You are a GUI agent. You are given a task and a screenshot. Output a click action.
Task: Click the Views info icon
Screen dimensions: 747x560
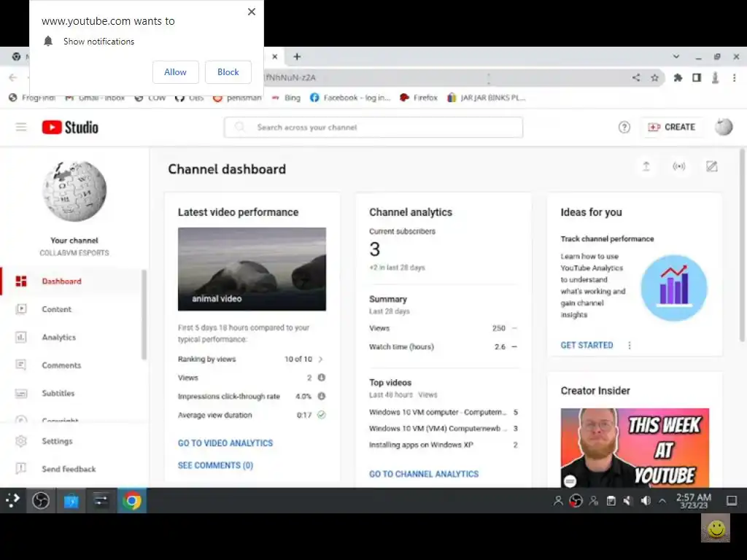point(322,378)
